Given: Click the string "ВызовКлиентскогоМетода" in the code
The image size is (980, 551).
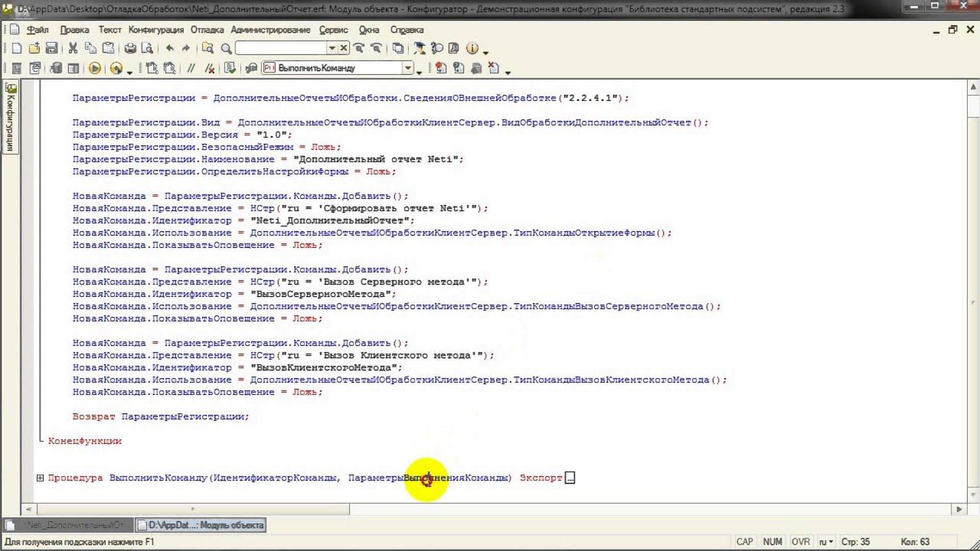Looking at the screenshot, I should click(323, 367).
